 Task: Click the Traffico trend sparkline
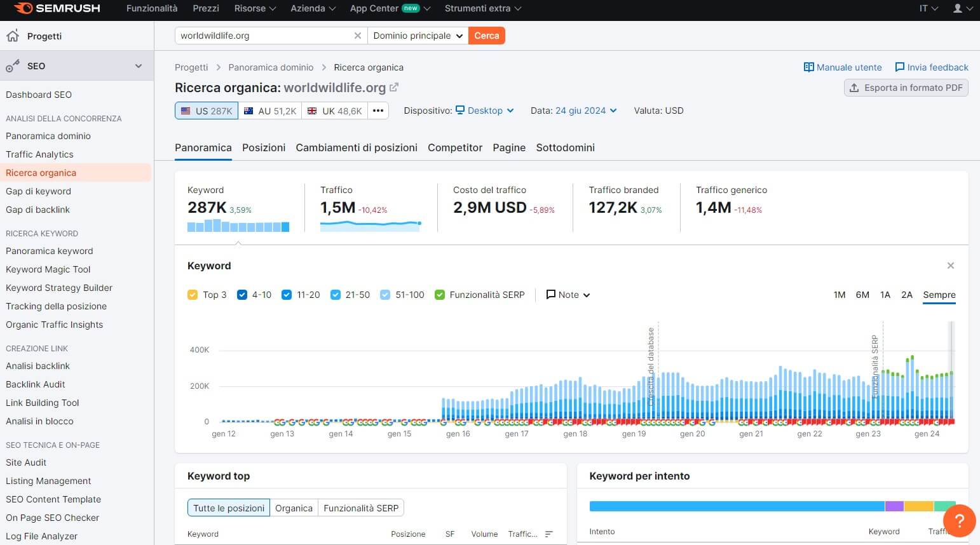(x=371, y=225)
